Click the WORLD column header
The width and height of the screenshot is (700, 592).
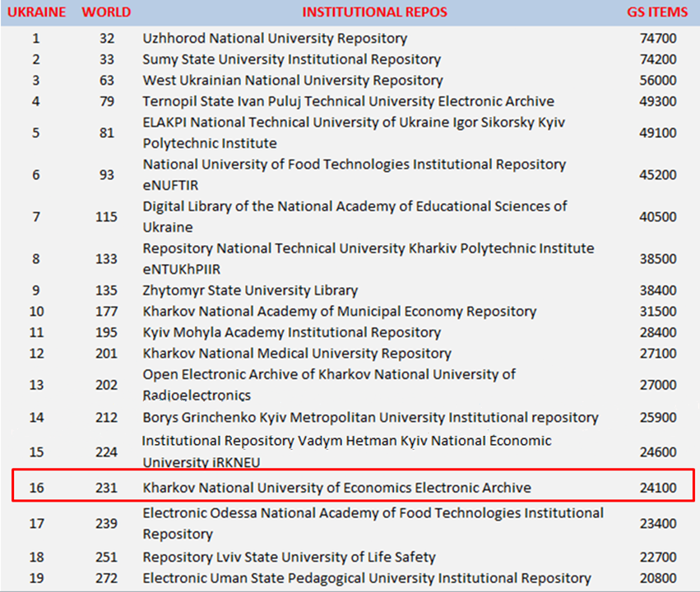point(106,12)
